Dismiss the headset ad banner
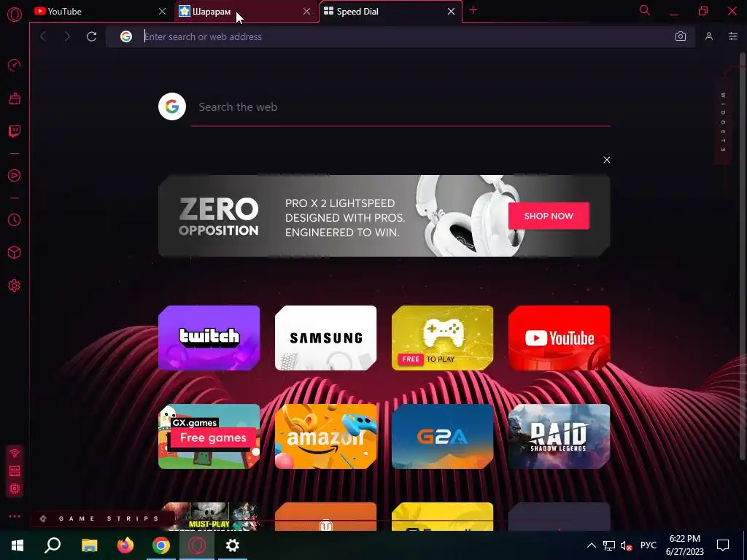747x560 pixels. (x=606, y=160)
